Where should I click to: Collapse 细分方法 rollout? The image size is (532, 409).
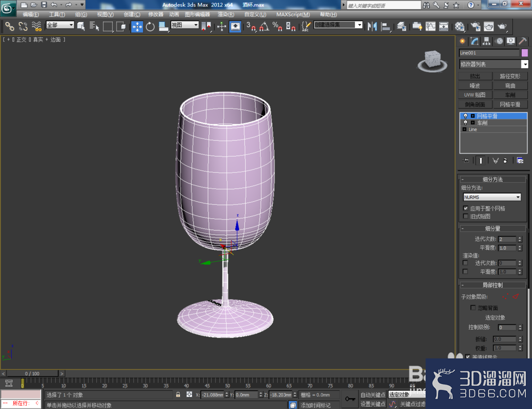click(493, 179)
